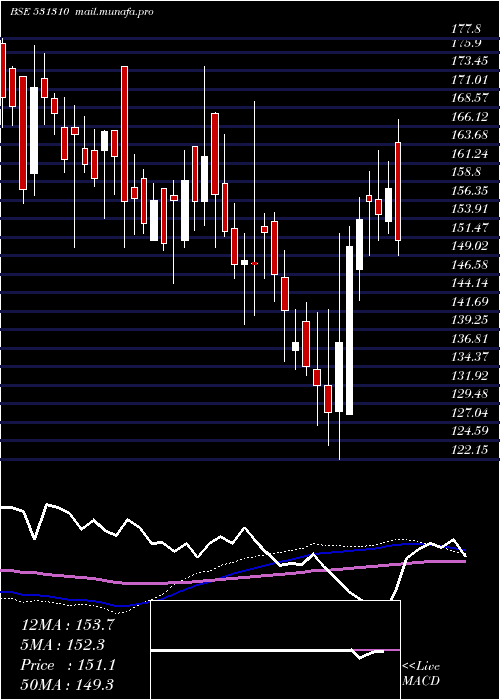
Task: Select the 161.24 price axis label
Action: [470, 154]
